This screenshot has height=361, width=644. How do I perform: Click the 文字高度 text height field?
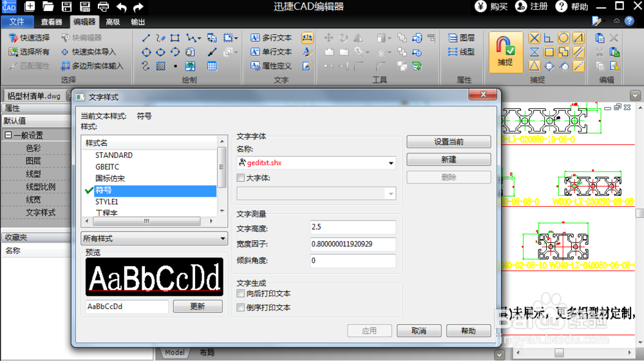point(353,227)
